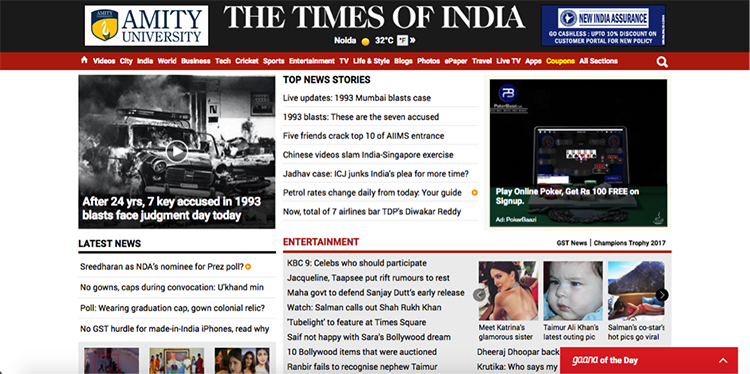This screenshot has width=750, height=374.
Task: Open the New India Assurance ad banner
Action: tap(603, 26)
